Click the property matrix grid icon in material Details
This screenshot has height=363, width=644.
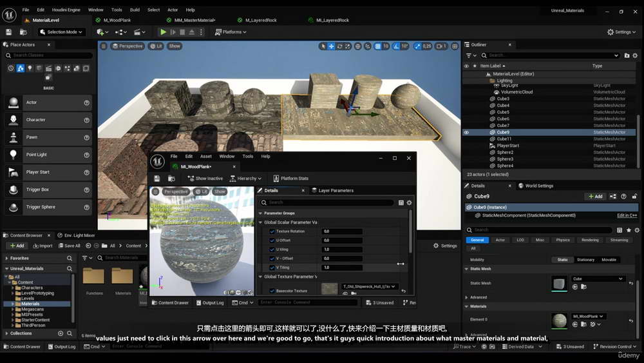[401, 202]
